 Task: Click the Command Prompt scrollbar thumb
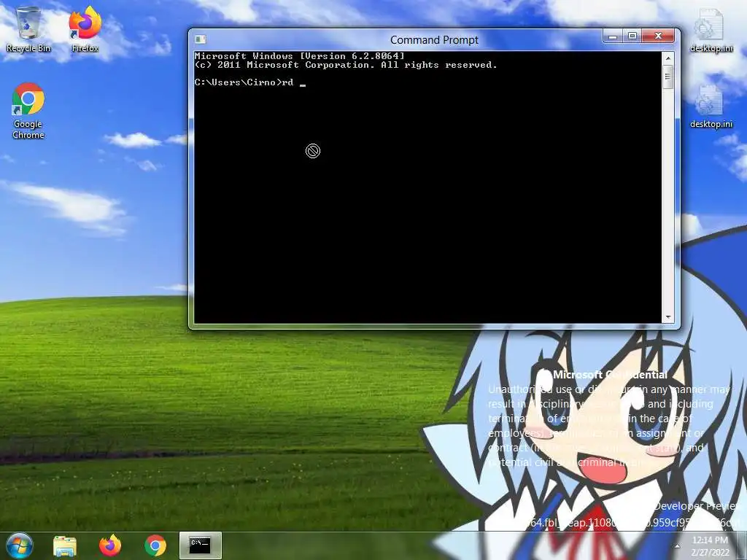[668, 77]
